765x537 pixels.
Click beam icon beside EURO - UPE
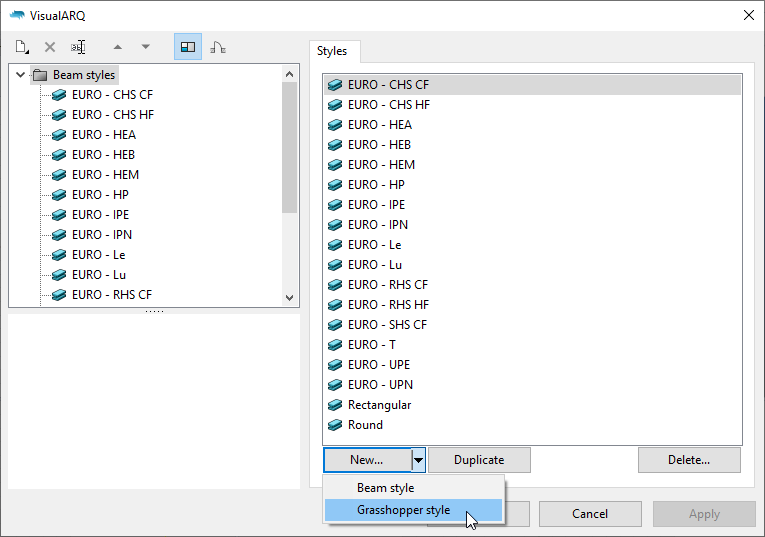click(335, 365)
